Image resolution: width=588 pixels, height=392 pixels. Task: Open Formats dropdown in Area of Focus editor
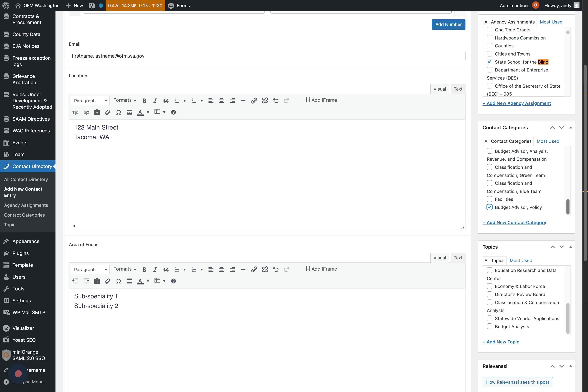click(x=124, y=269)
